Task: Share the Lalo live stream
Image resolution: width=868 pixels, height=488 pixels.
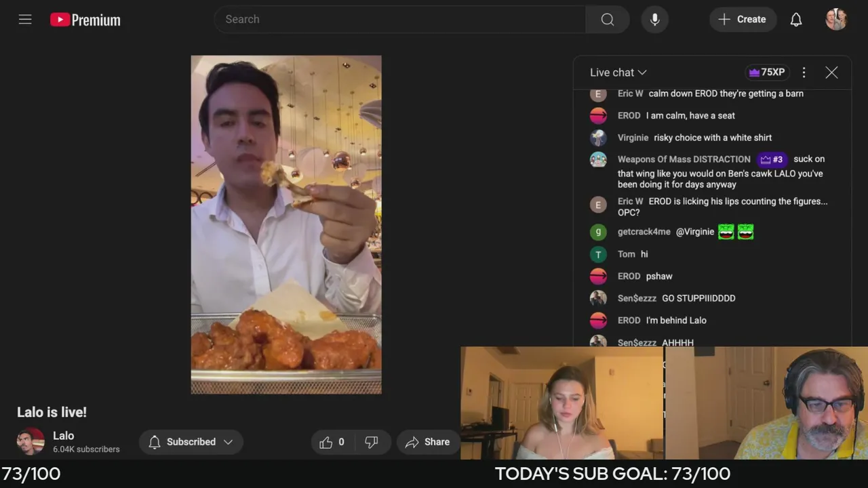Action: pyautogui.click(x=428, y=442)
